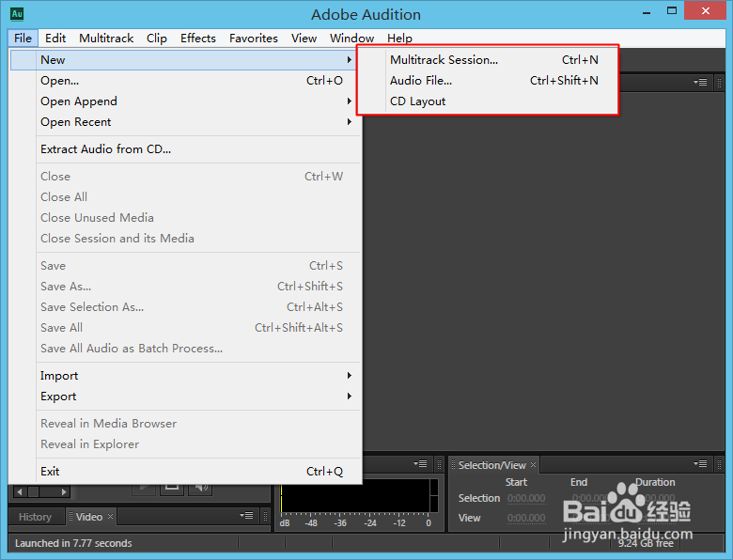733x560 pixels.
Task: Select Save All in File menu
Action: click(x=185, y=327)
